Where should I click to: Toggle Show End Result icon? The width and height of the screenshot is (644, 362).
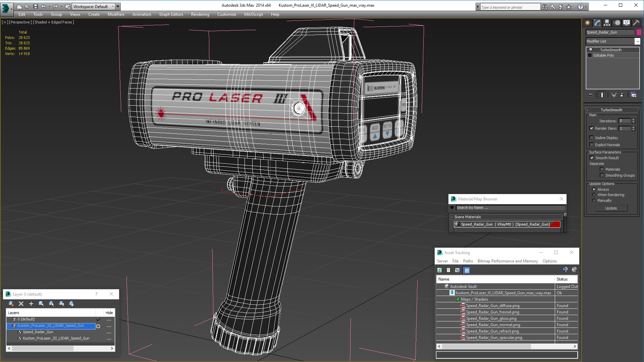click(x=602, y=95)
